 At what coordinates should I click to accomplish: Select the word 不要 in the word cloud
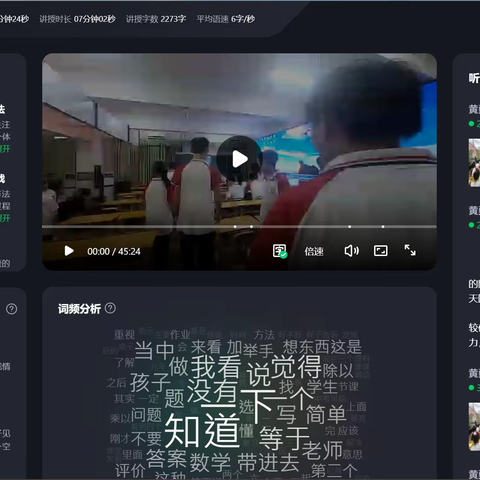click(x=146, y=439)
